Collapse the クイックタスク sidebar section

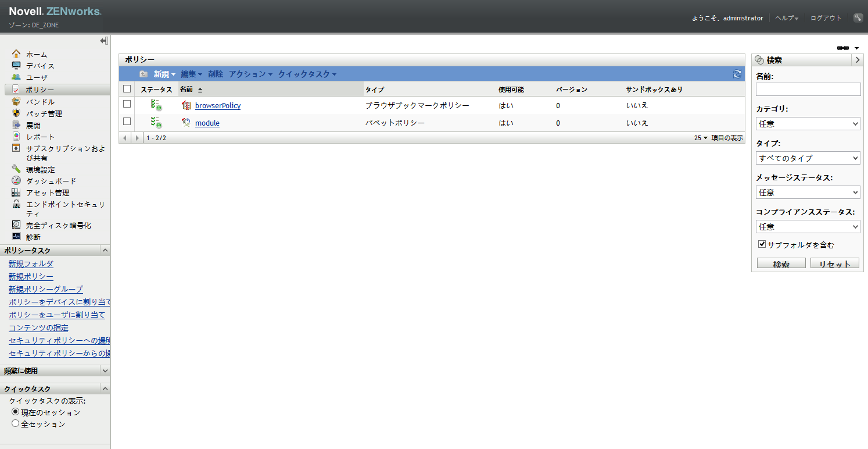105,389
